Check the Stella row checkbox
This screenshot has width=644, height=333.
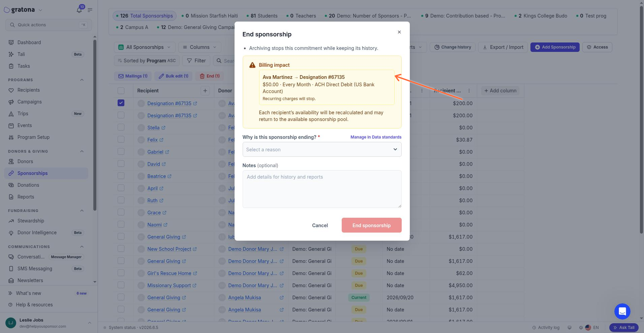121,127
